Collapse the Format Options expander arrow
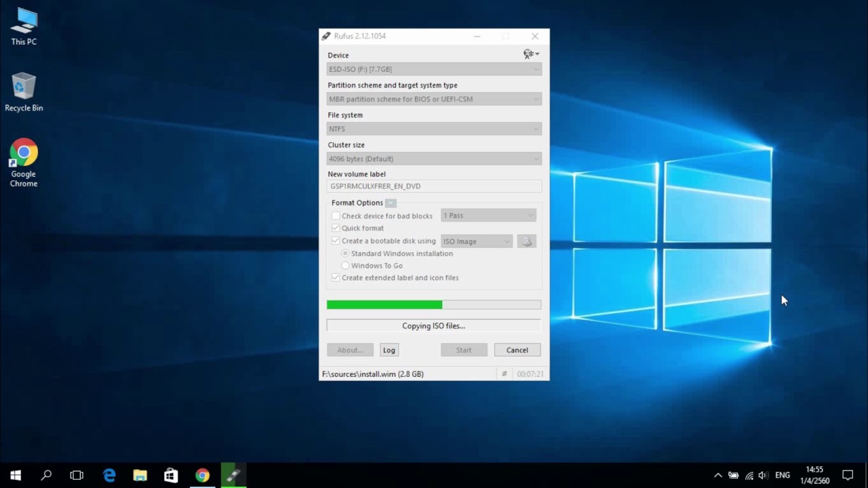 (x=391, y=203)
